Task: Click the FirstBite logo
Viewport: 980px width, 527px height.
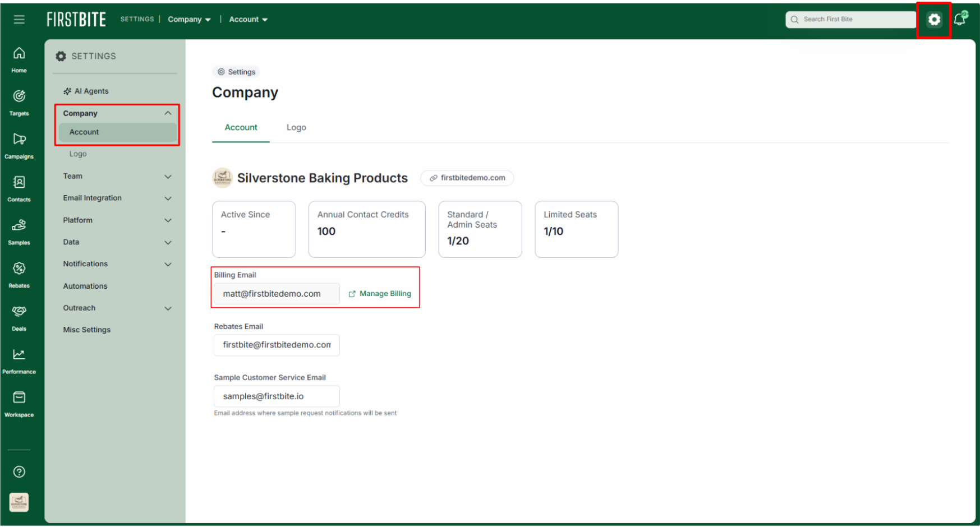Action: [x=76, y=20]
